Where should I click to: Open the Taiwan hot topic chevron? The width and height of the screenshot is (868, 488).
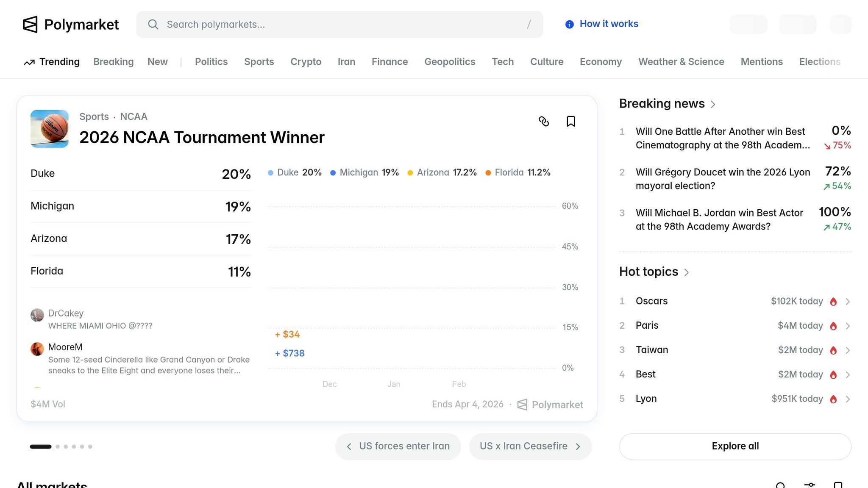pos(848,350)
